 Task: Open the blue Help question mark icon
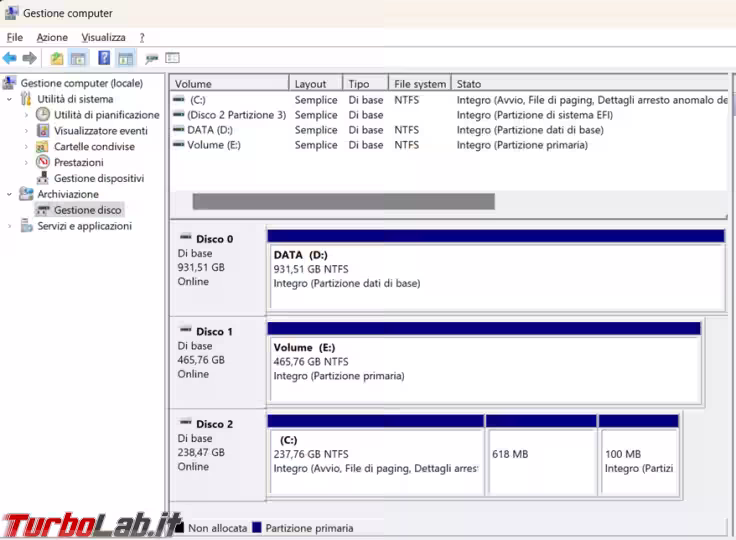pos(104,58)
